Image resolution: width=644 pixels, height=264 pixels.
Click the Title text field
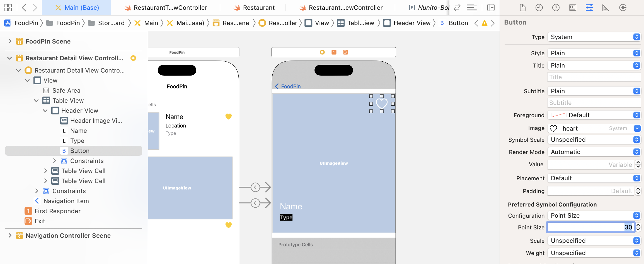pyautogui.click(x=594, y=77)
